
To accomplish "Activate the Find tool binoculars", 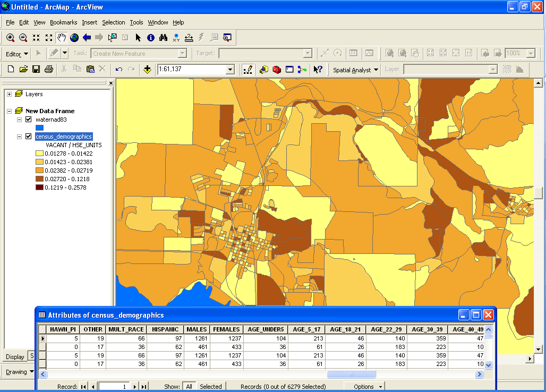I will point(163,37).
